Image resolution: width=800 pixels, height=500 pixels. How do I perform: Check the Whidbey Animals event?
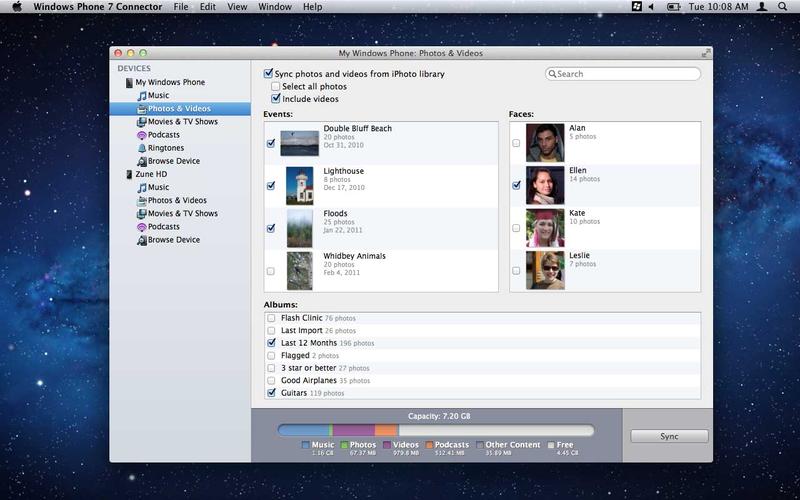[x=270, y=271]
